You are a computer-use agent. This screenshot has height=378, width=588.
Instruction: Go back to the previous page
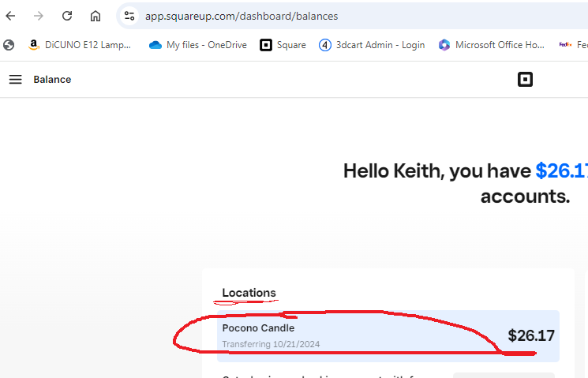pyautogui.click(x=11, y=16)
